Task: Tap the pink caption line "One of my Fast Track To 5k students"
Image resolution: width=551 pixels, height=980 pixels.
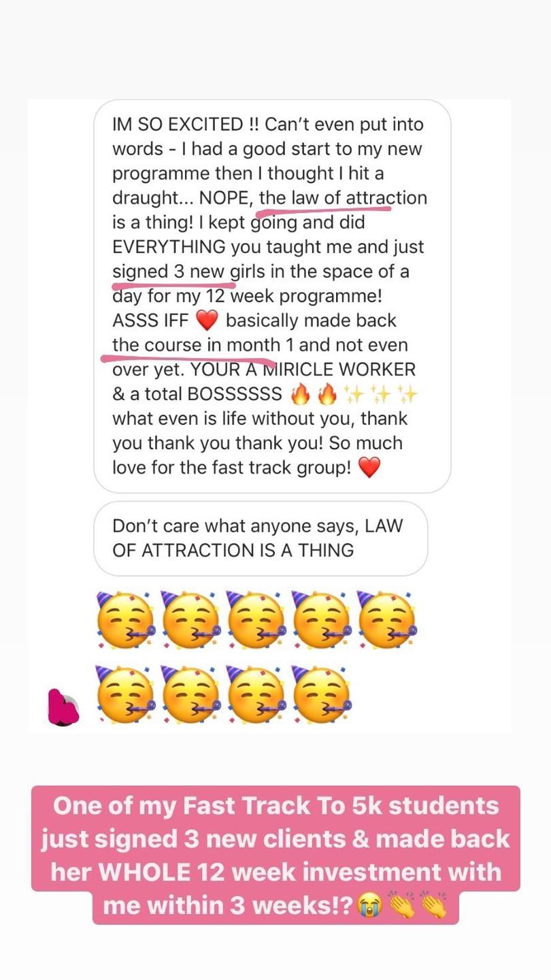Action: pos(276,806)
